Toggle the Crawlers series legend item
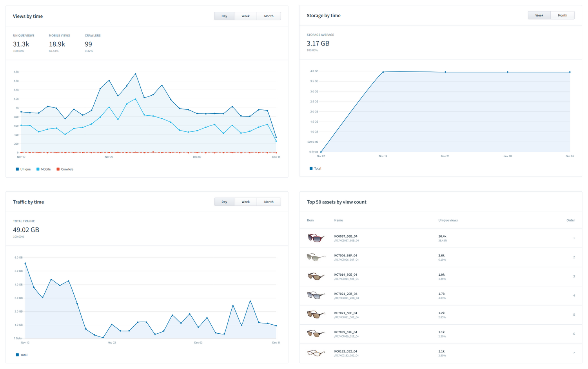 [65, 169]
